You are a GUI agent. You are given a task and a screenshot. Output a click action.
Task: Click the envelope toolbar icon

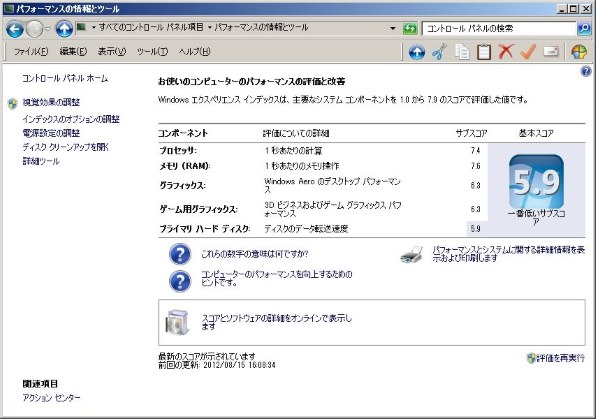[551, 51]
